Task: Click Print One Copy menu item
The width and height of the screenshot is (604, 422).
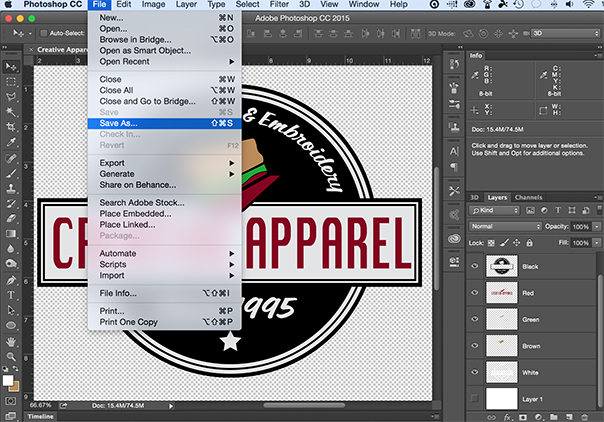Action: [x=164, y=322]
